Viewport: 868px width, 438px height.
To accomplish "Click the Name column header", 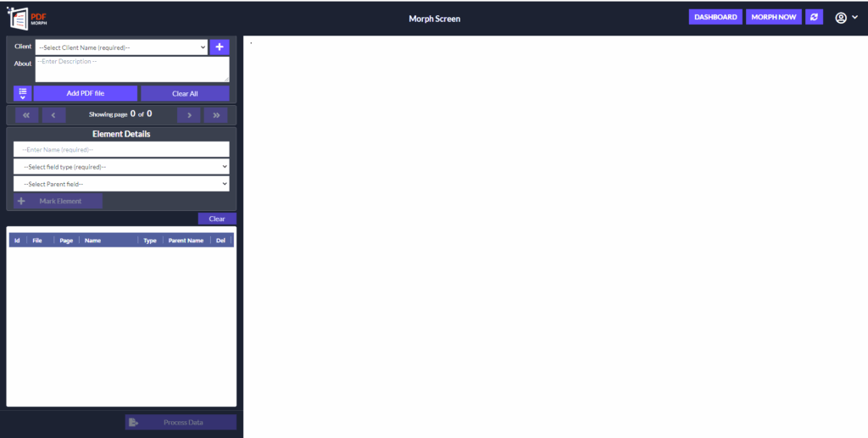I will [x=92, y=241].
